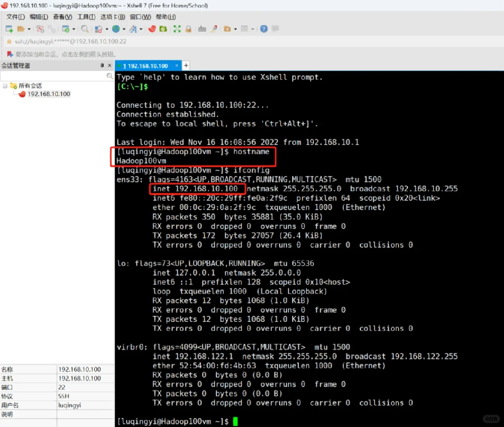Open the 查看(V) menu
This screenshot has width=504, height=427.
point(62,17)
